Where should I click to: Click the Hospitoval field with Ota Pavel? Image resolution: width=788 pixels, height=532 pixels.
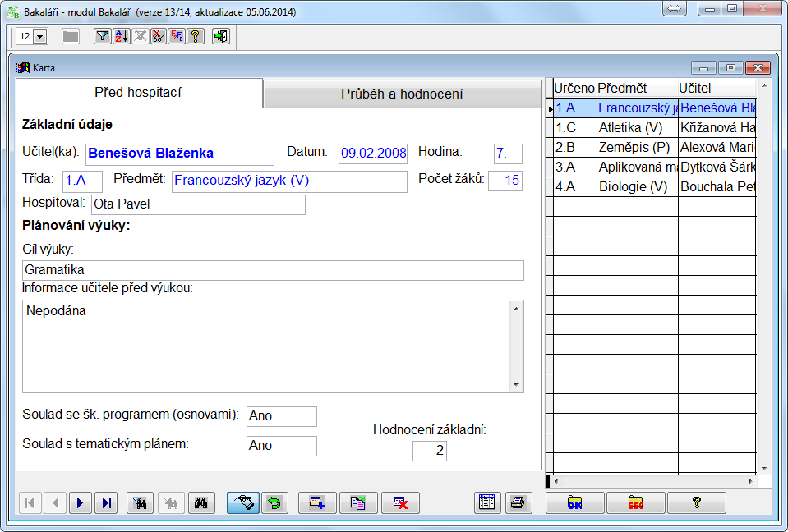(x=197, y=204)
